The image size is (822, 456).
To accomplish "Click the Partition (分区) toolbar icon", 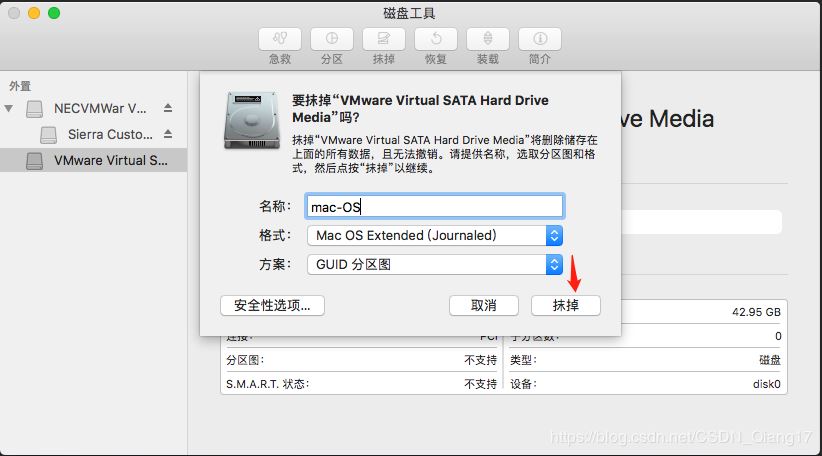I will [x=332, y=40].
